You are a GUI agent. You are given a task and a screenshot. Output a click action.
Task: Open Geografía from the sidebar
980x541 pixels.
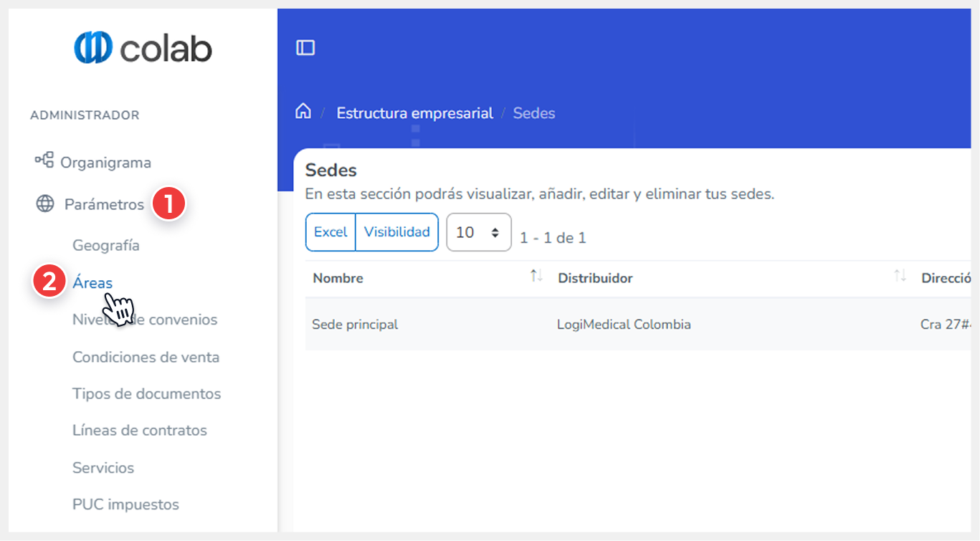[105, 245]
